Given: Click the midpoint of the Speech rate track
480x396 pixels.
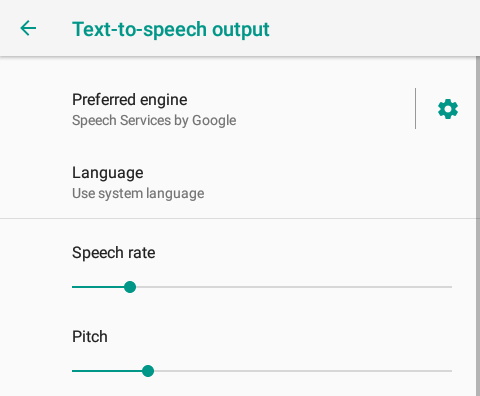Looking at the screenshot, I should pyautogui.click(x=262, y=287).
